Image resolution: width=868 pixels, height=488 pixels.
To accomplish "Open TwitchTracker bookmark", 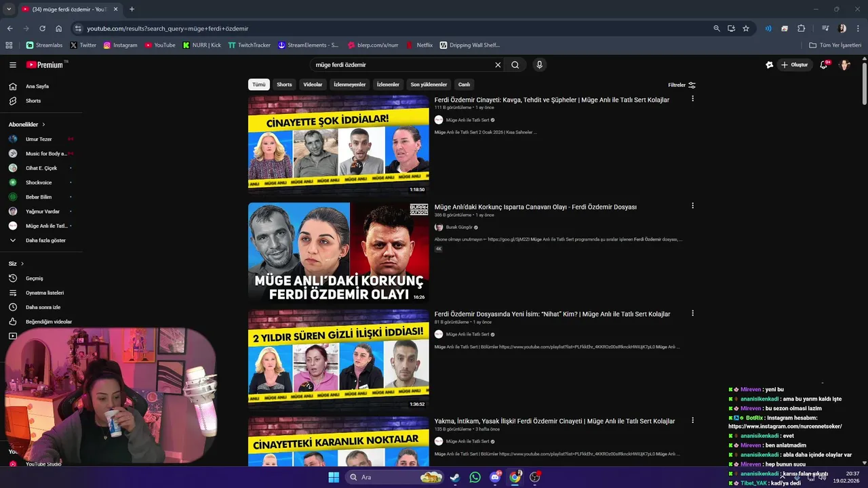I will coord(249,45).
